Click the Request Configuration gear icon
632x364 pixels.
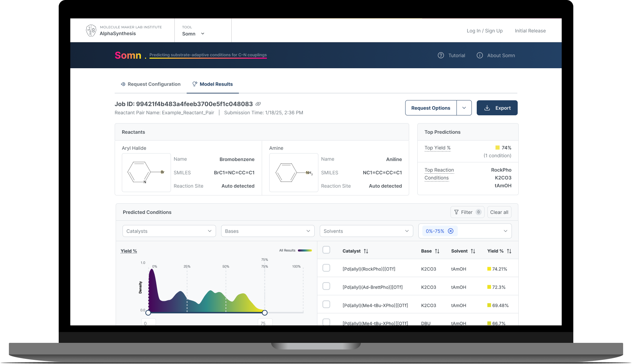tap(123, 84)
